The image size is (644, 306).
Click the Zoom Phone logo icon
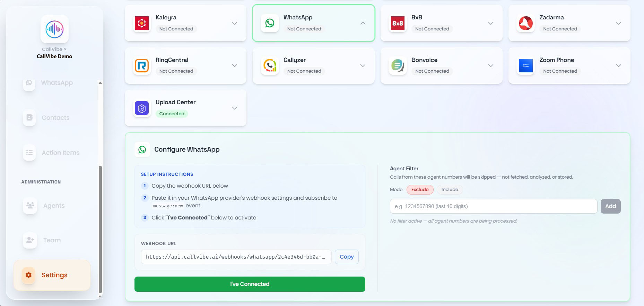(x=525, y=65)
